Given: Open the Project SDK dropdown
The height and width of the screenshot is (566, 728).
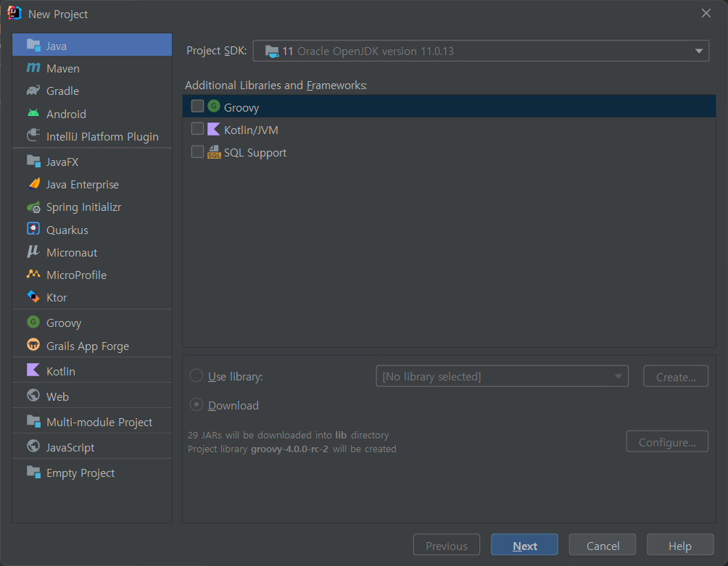Looking at the screenshot, I should [481, 51].
